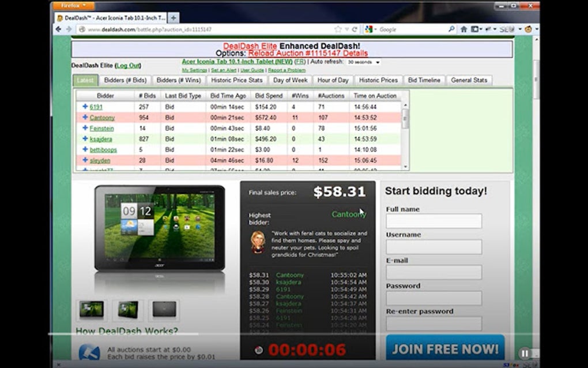Image resolution: width=588 pixels, height=368 pixels.
Task: Open bidder 6191 profile link
Action: (96, 107)
